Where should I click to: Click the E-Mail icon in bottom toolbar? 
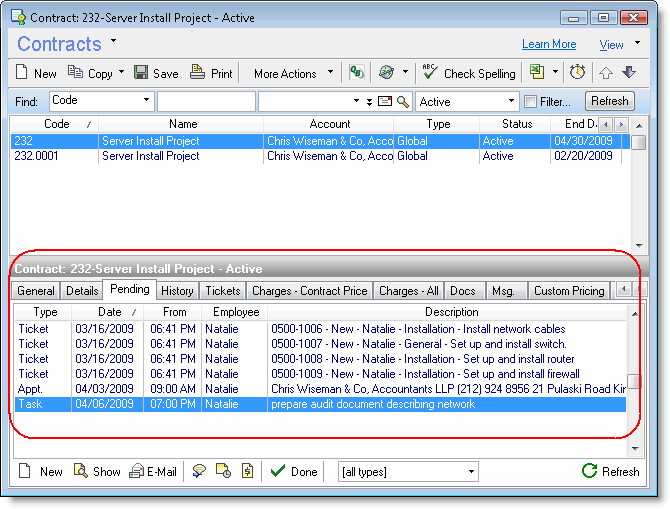tap(137, 472)
